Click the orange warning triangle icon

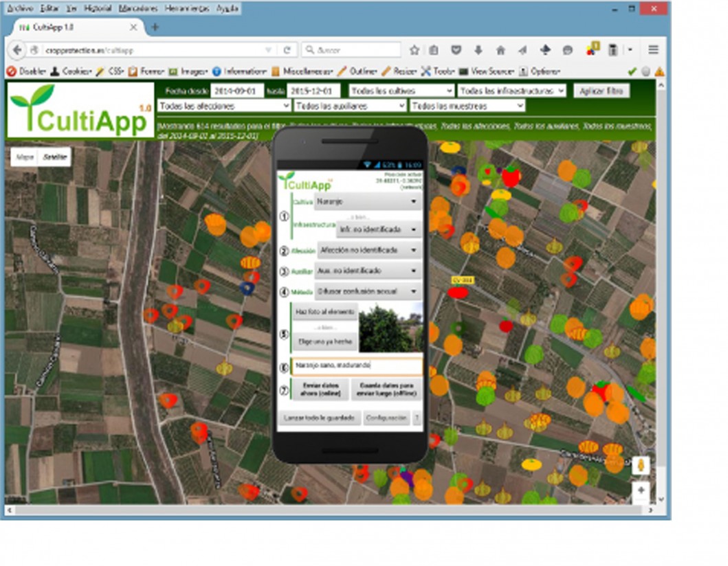[x=659, y=71]
